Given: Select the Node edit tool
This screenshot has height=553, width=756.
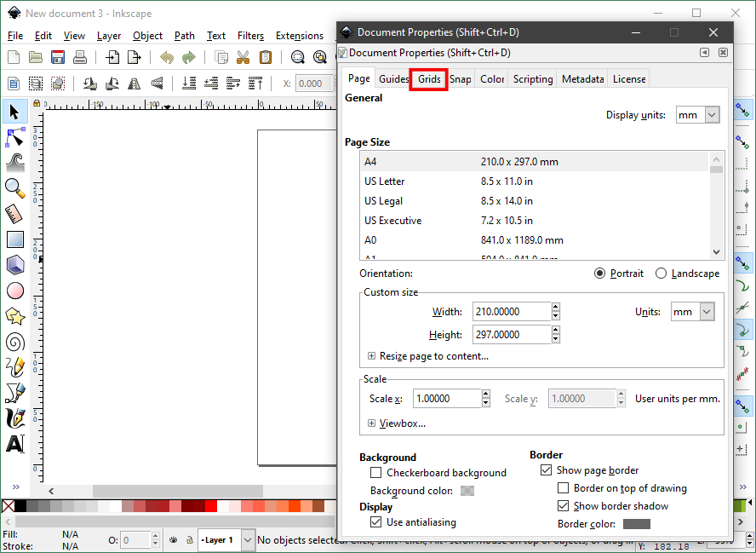Looking at the screenshot, I should pyautogui.click(x=15, y=137).
